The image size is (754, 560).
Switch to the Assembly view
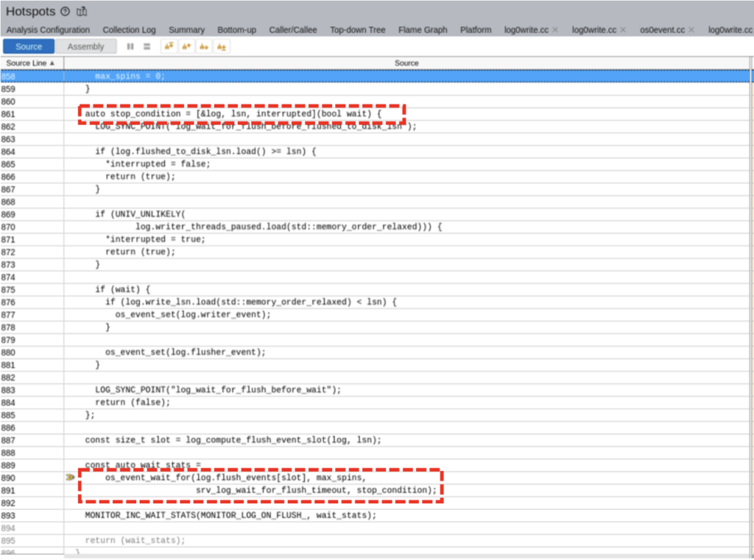[87, 46]
